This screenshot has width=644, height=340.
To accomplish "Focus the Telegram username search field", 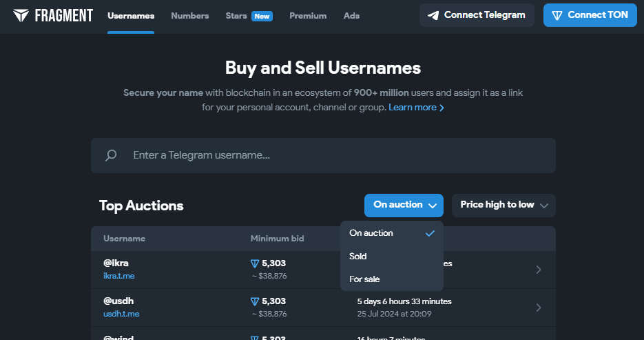I will (x=323, y=155).
